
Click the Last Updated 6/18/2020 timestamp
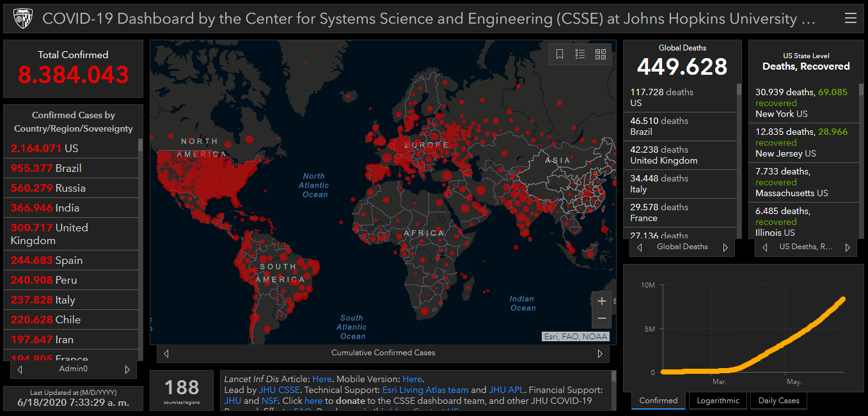click(73, 403)
